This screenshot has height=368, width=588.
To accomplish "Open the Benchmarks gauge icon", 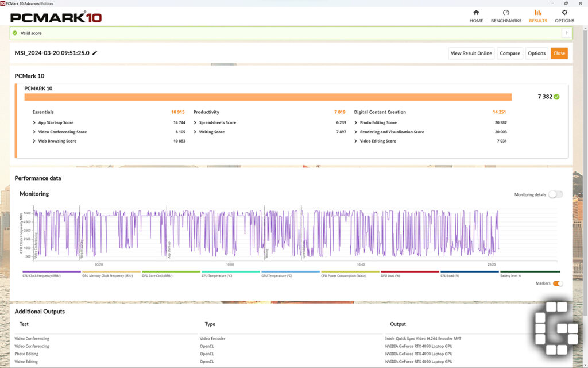I will tap(506, 13).
